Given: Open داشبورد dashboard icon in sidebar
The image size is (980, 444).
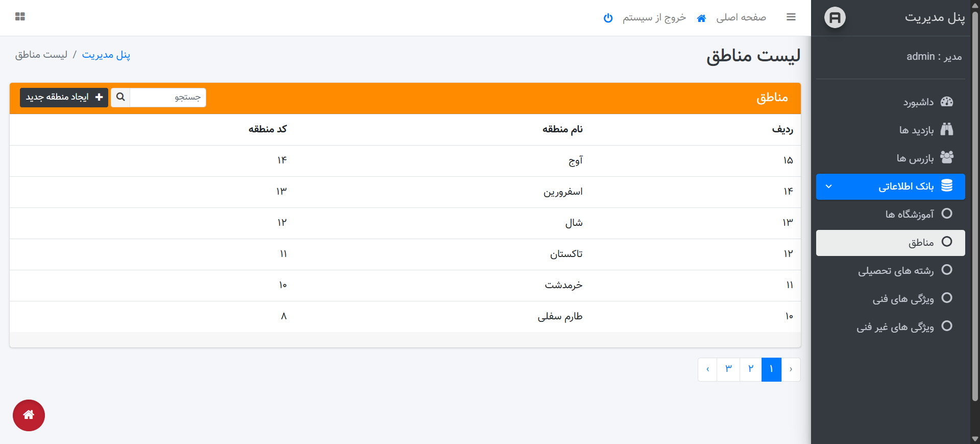Looking at the screenshot, I should tap(946, 102).
